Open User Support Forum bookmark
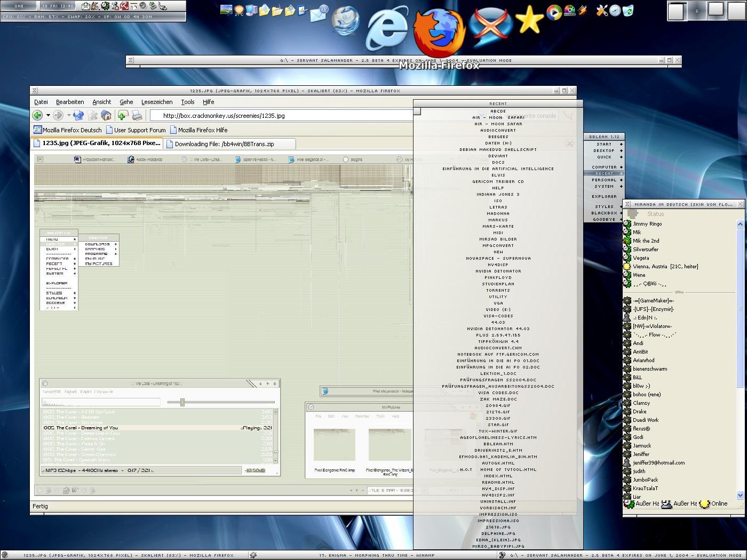 point(136,130)
